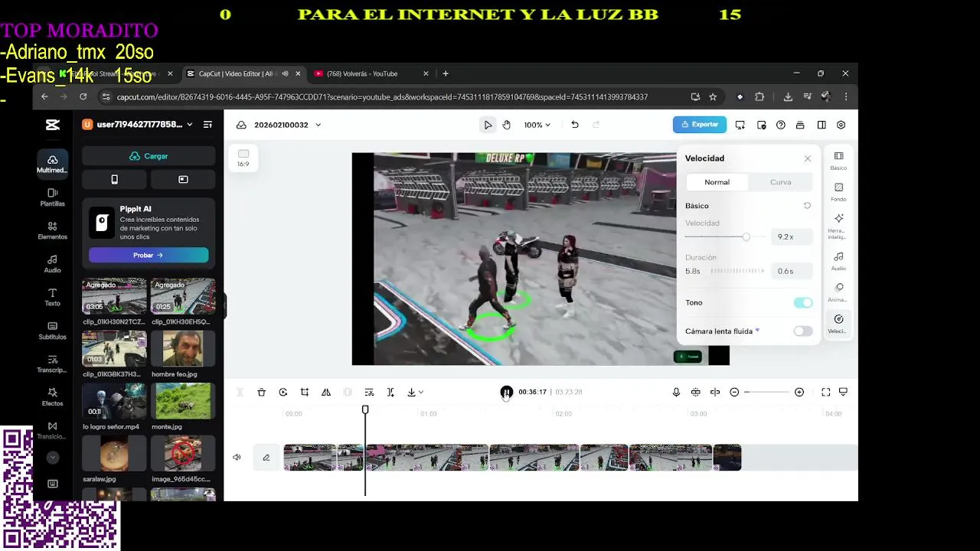Open the Herramientas inteligentes tab in right rail
980x551 pixels.
(x=838, y=226)
